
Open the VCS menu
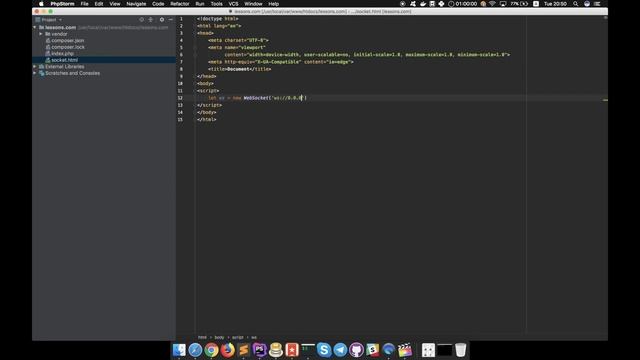(233, 4)
